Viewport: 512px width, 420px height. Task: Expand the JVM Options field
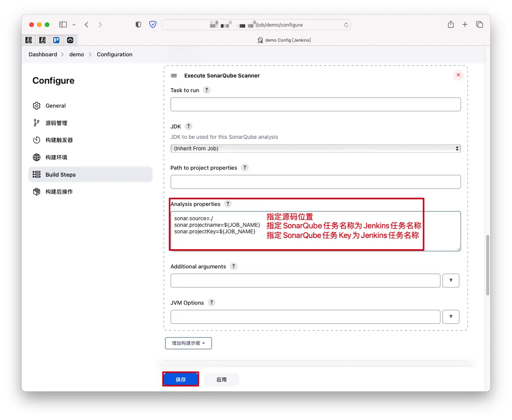[451, 317]
